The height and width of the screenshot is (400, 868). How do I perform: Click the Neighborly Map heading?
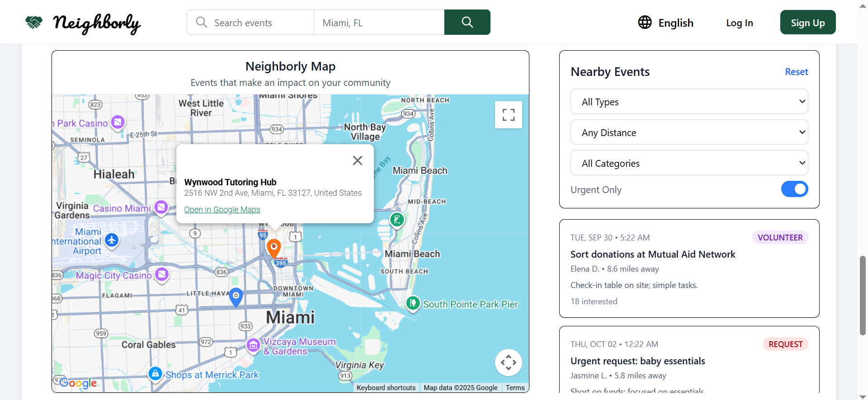click(290, 66)
